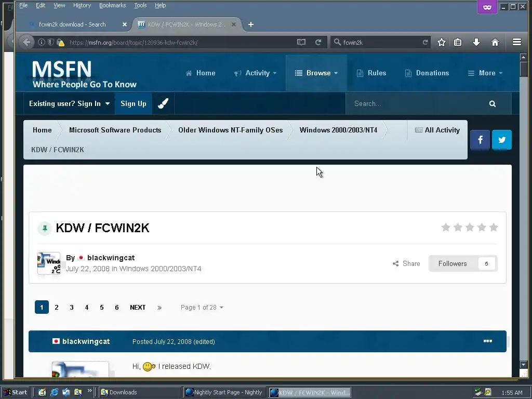This screenshot has height=399, width=532.
Task: Rate topic with the fifth star
Action: coord(494,228)
